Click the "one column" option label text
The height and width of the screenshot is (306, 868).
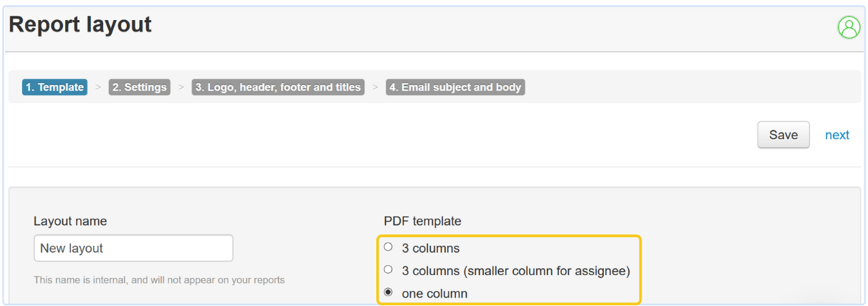tap(434, 294)
